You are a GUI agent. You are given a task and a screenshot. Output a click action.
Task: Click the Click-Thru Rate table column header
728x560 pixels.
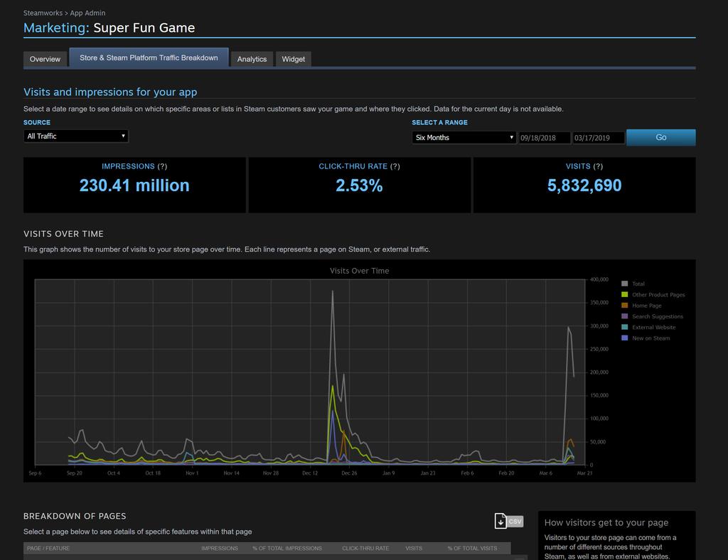(365, 549)
